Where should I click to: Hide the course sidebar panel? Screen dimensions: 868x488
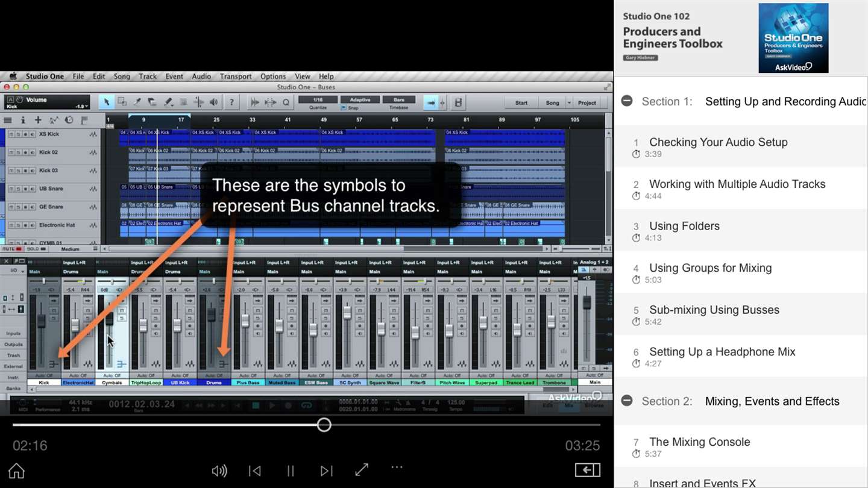tap(588, 470)
